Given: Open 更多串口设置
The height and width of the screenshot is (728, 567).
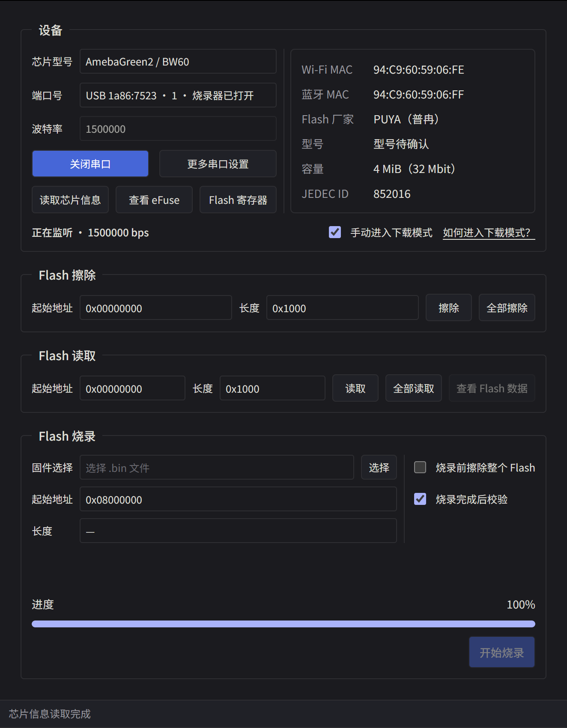Looking at the screenshot, I should pyautogui.click(x=218, y=164).
